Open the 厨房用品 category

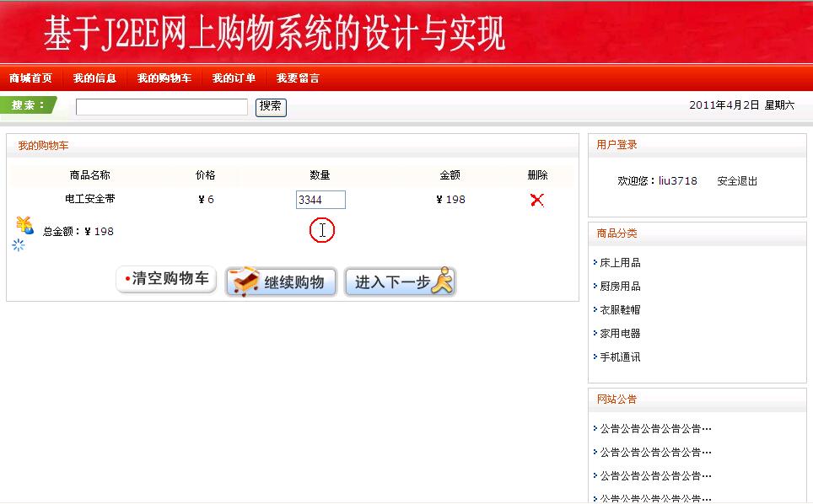point(620,286)
